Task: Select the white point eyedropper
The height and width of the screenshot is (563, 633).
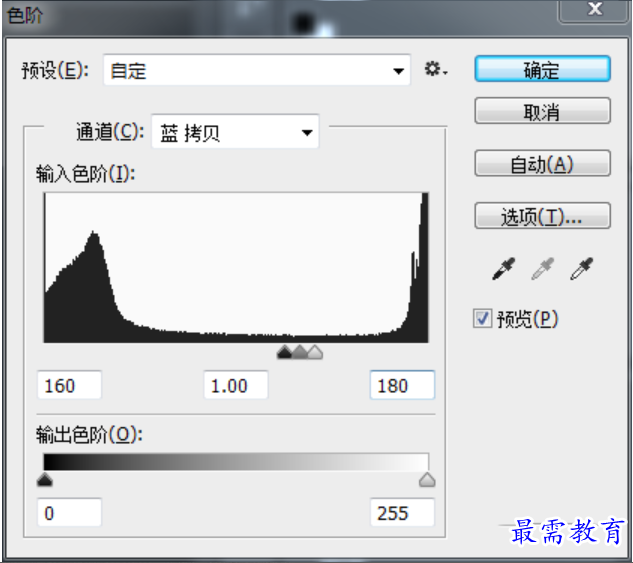Action: [x=581, y=269]
